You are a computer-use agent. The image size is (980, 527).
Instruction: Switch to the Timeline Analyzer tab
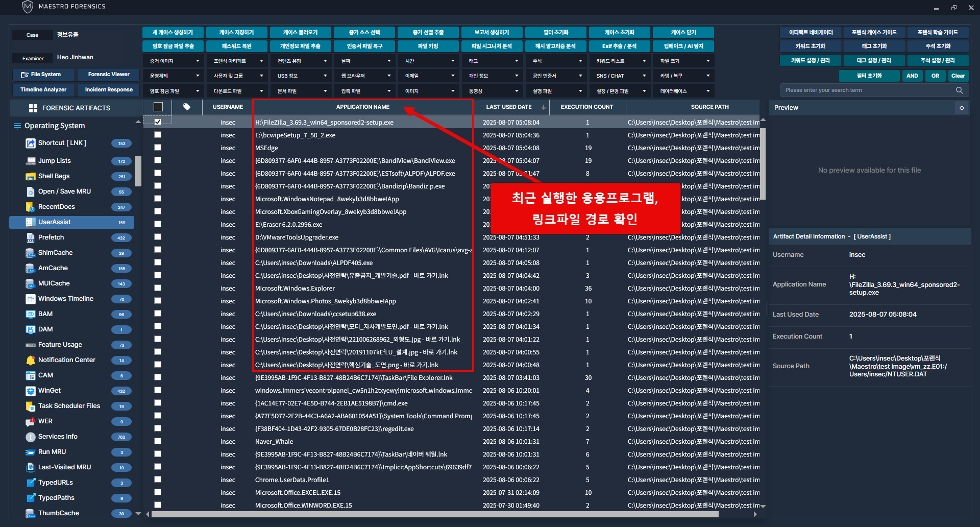[43, 90]
